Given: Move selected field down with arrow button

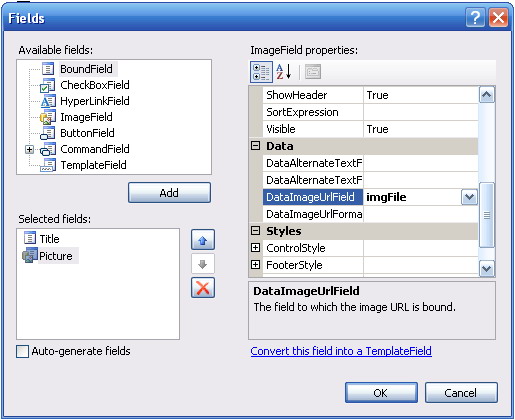Looking at the screenshot, I should pyautogui.click(x=203, y=264).
